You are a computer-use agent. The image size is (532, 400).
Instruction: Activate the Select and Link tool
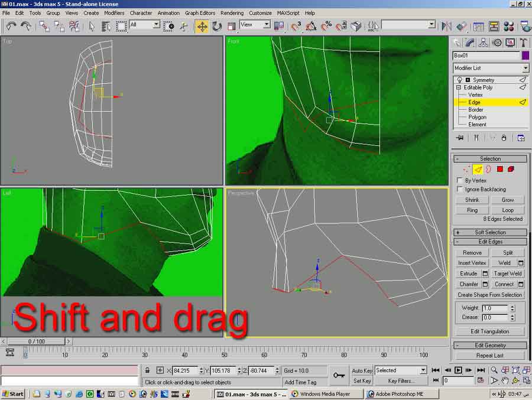[44, 26]
